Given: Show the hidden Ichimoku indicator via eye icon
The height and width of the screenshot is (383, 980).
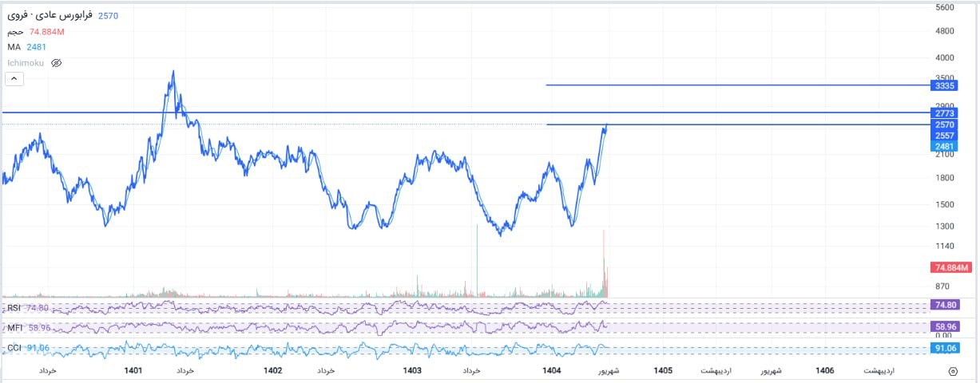Looking at the screenshot, I should pos(56,62).
